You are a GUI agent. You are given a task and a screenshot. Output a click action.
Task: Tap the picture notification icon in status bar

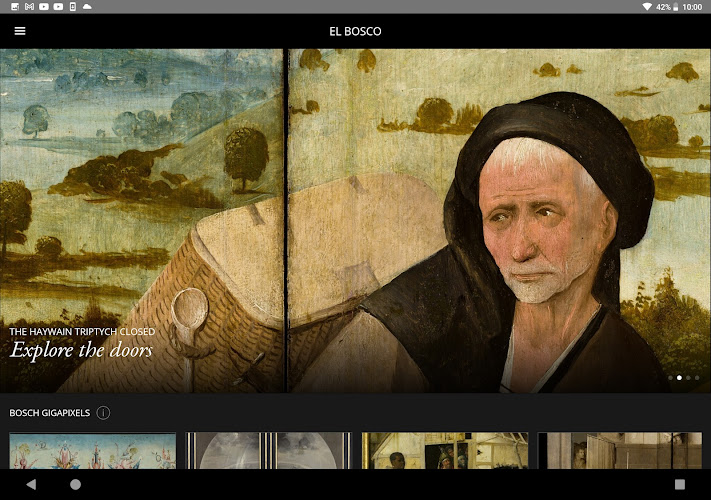[x=15, y=7]
